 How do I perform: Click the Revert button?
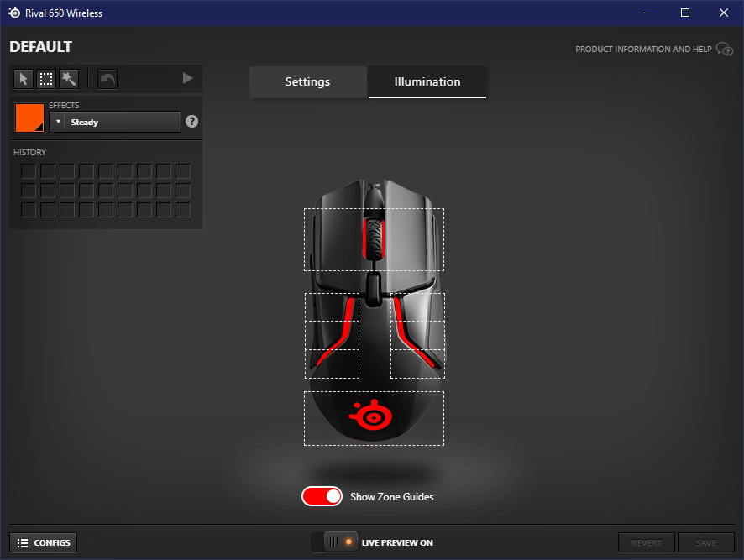pos(647,542)
